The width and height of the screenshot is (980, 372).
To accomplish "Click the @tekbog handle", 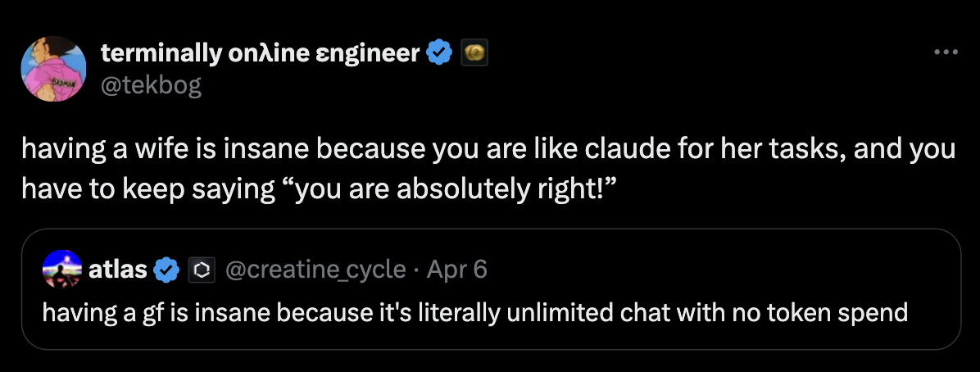I will (150, 84).
